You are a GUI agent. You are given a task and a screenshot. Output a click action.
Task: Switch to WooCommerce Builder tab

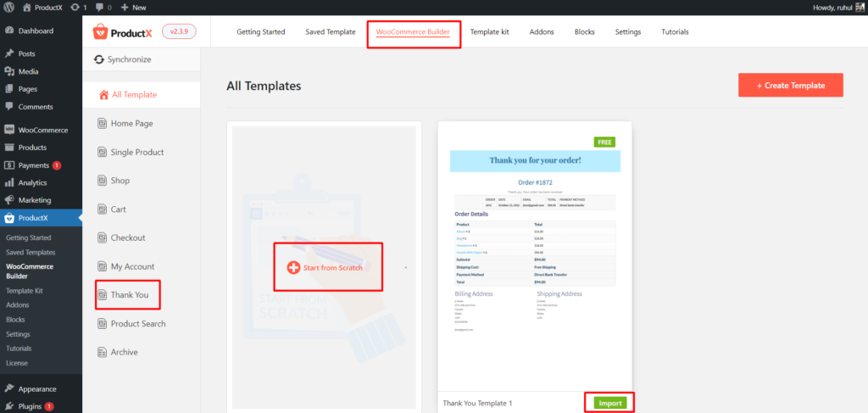[x=413, y=32]
